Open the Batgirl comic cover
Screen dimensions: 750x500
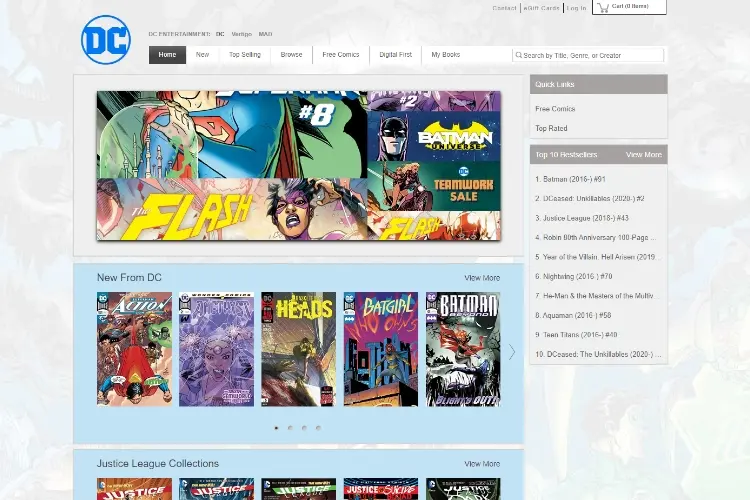click(x=381, y=349)
